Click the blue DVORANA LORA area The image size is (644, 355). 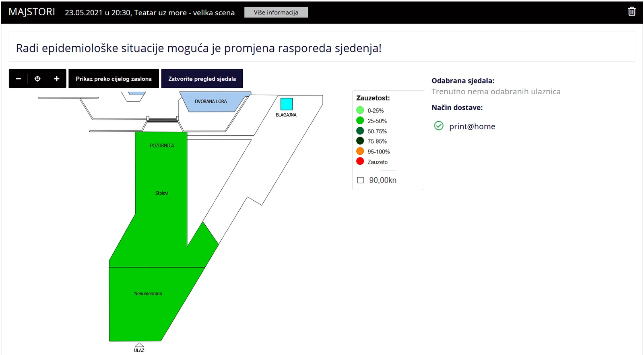(x=211, y=102)
